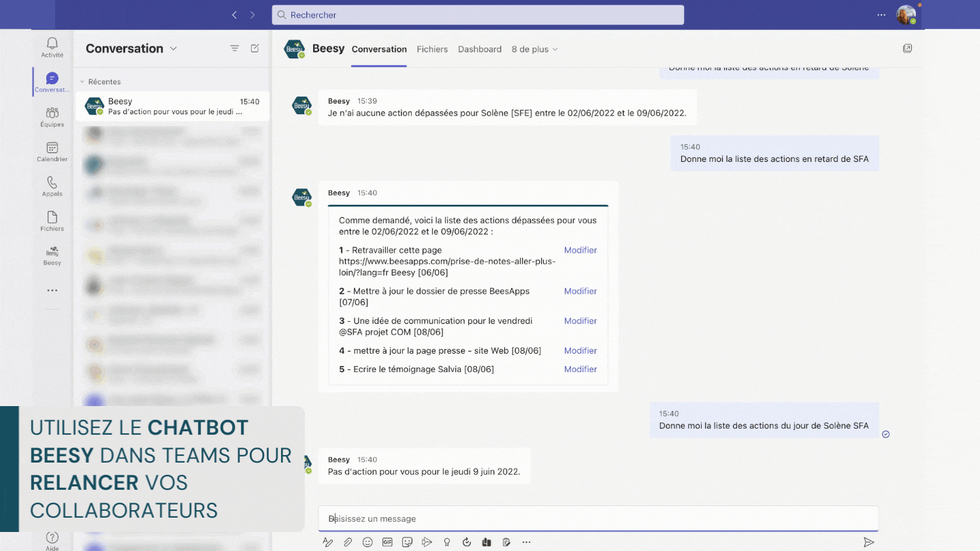The height and width of the screenshot is (551, 980).
Task: Switch to the Fichiers tab
Action: point(432,49)
